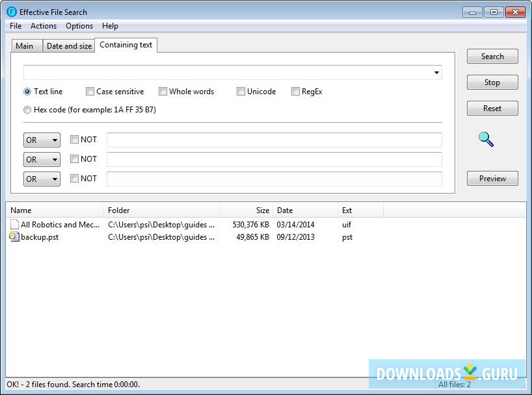Click the third condition text field

tap(274, 179)
